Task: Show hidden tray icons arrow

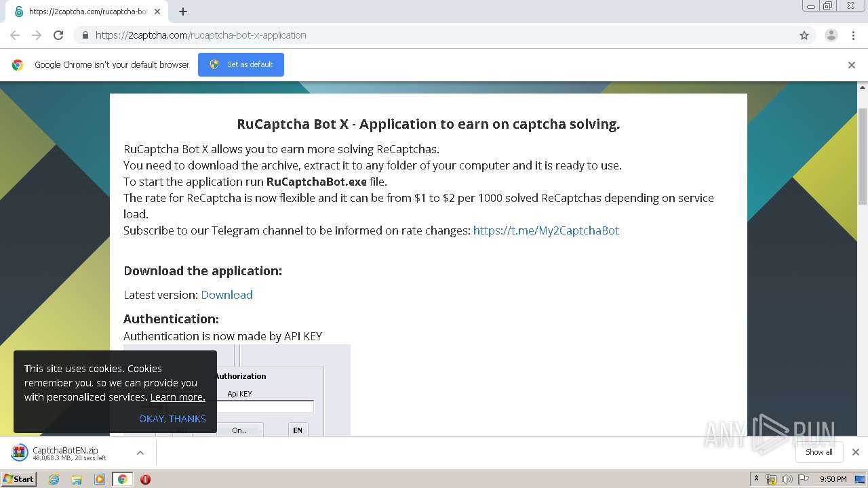Action: pyautogui.click(x=756, y=479)
